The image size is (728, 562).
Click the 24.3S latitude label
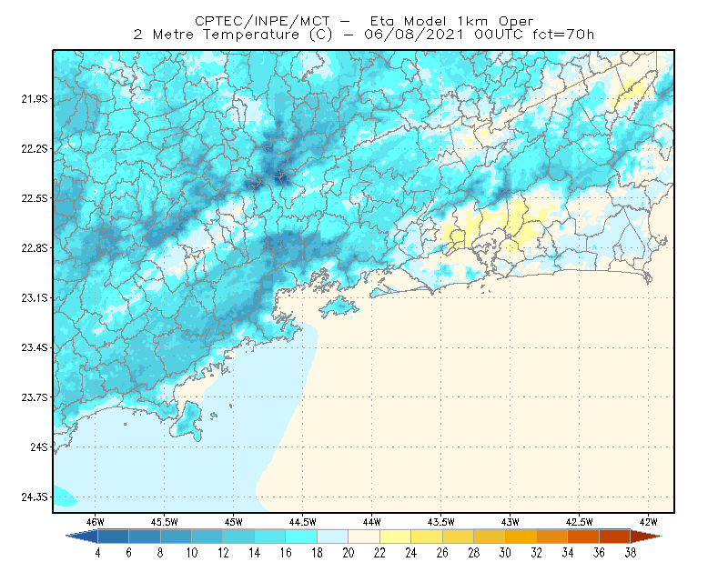coord(34,497)
